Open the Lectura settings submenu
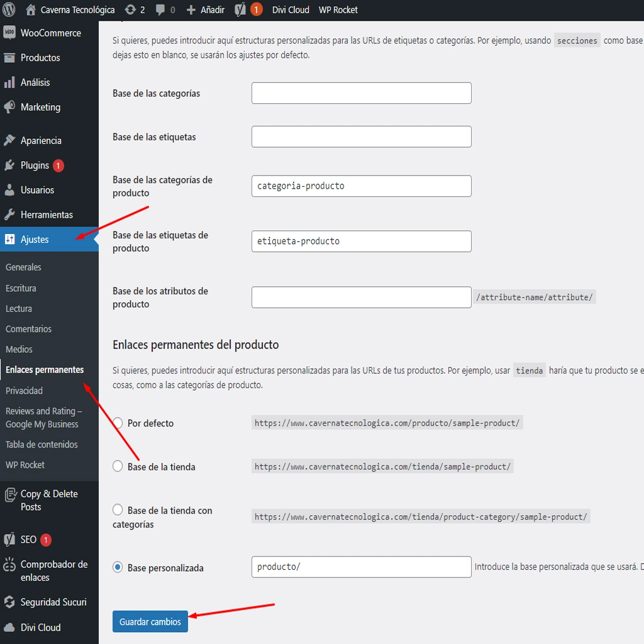644x644 pixels. (x=18, y=308)
